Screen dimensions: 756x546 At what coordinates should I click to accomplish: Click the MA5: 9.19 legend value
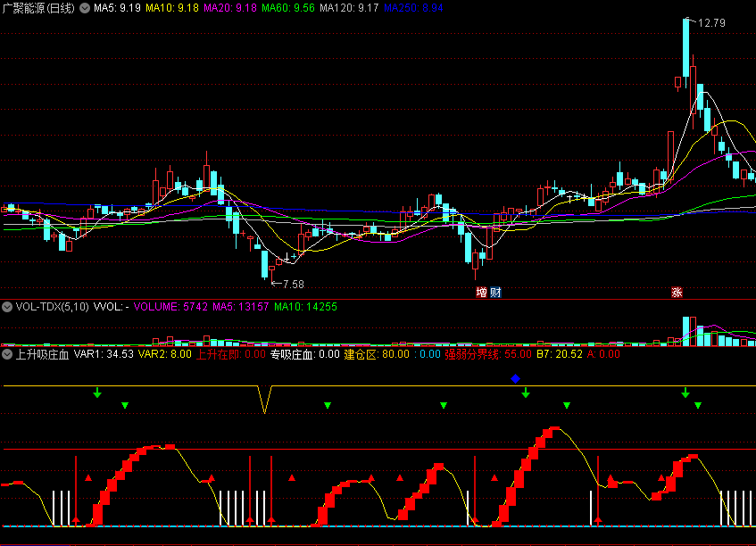pyautogui.click(x=117, y=8)
